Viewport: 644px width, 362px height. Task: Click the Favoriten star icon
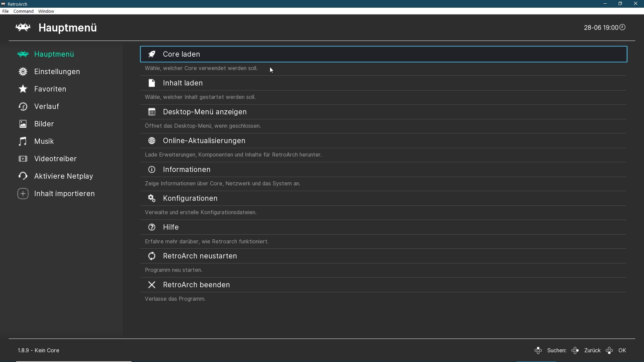(23, 89)
